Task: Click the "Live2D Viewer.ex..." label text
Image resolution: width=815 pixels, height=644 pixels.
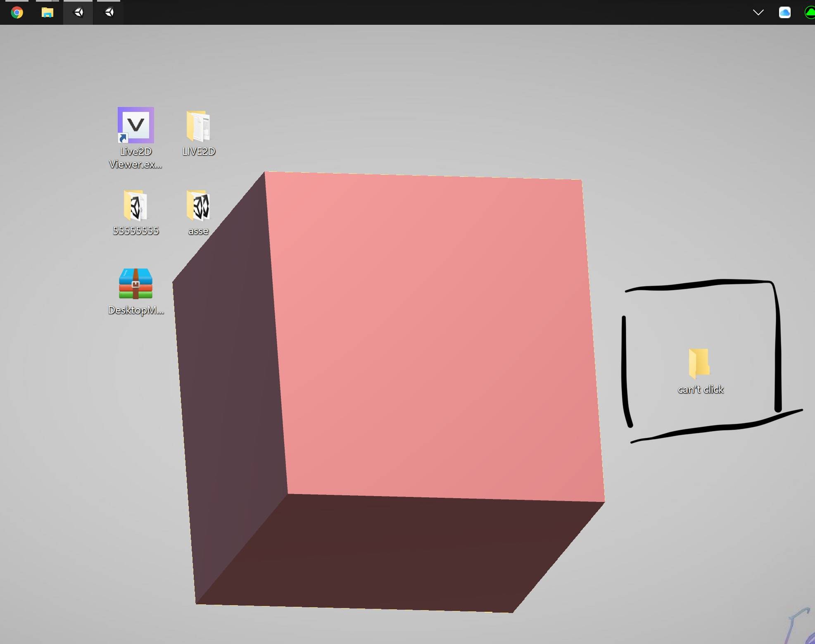Action: coord(135,158)
